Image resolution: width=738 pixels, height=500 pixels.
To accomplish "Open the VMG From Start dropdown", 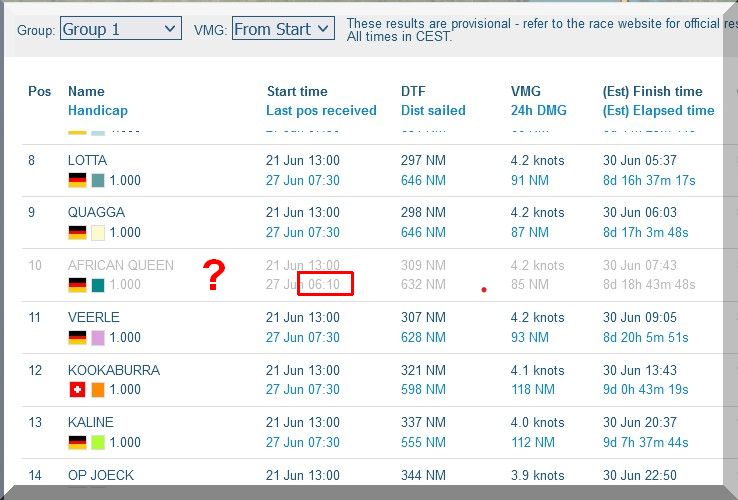I will pyautogui.click(x=283, y=29).
